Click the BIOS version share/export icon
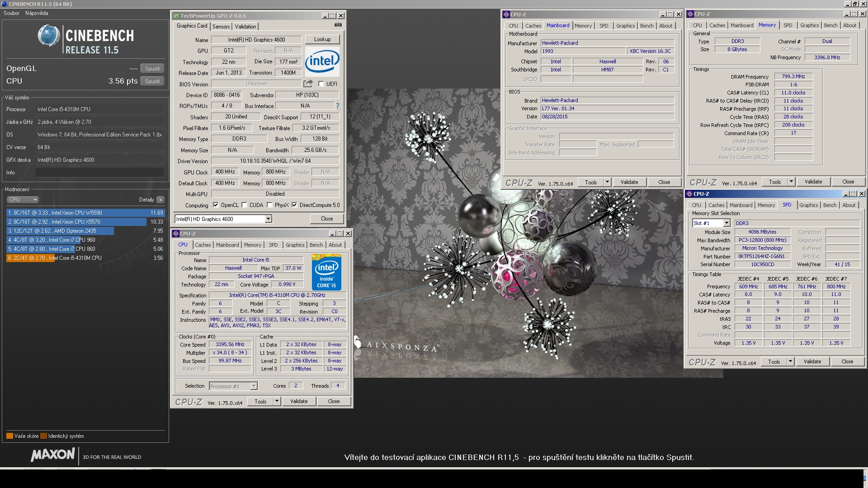The height and width of the screenshot is (488, 868). coord(308,84)
